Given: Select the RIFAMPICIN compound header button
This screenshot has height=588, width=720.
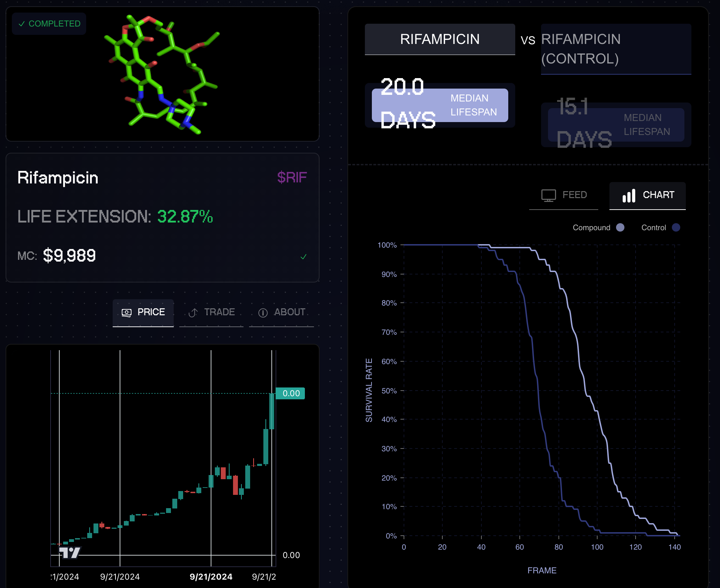Looking at the screenshot, I should tap(440, 39).
